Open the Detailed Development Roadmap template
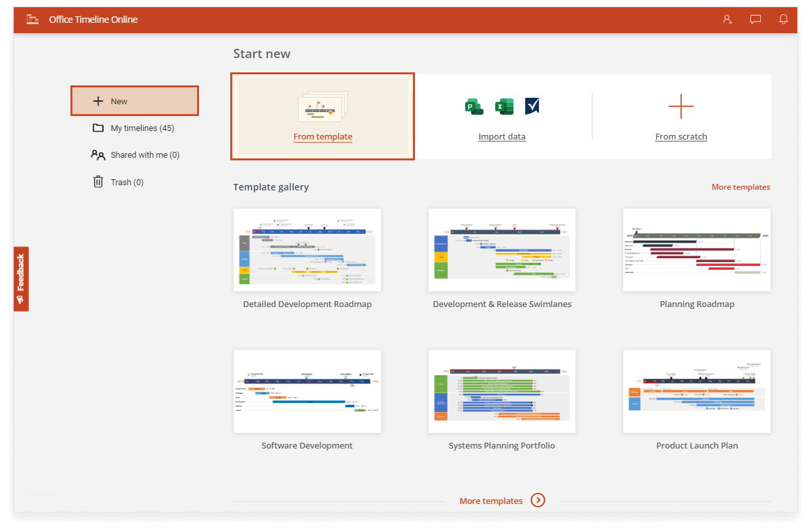Viewport: 811px width, 532px height. point(307,250)
